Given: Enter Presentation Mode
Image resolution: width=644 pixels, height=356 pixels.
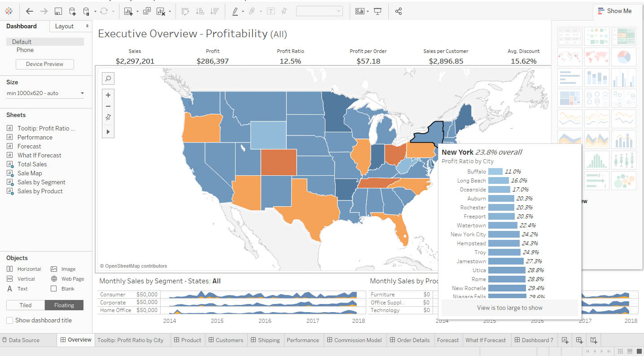Looking at the screenshot, I should (x=378, y=11).
